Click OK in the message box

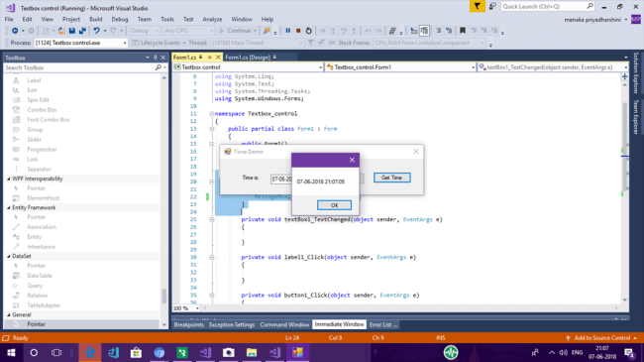334,205
